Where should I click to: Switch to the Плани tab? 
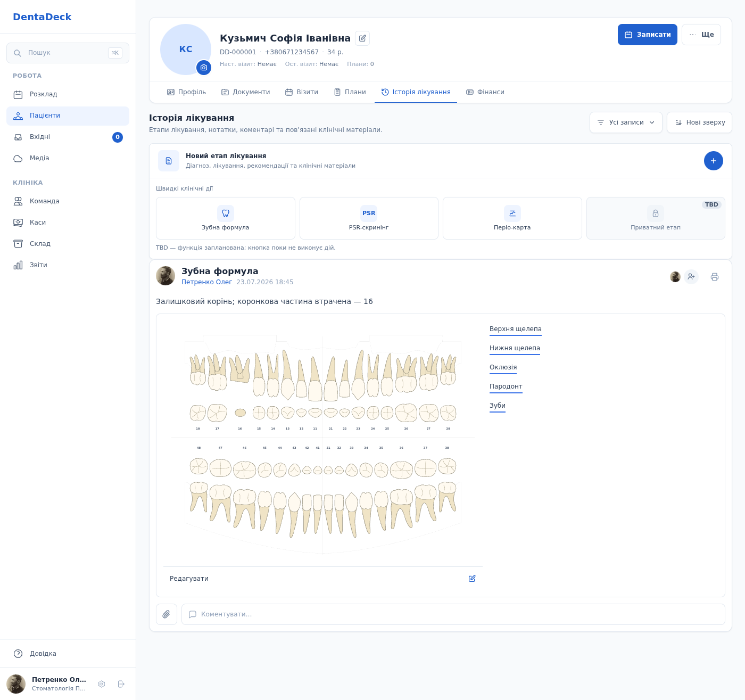click(350, 92)
